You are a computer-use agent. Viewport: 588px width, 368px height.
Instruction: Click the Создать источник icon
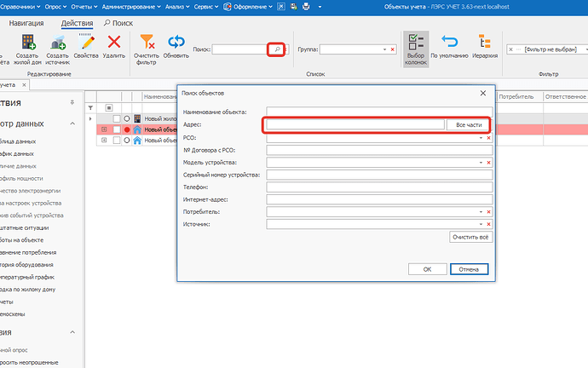click(58, 42)
